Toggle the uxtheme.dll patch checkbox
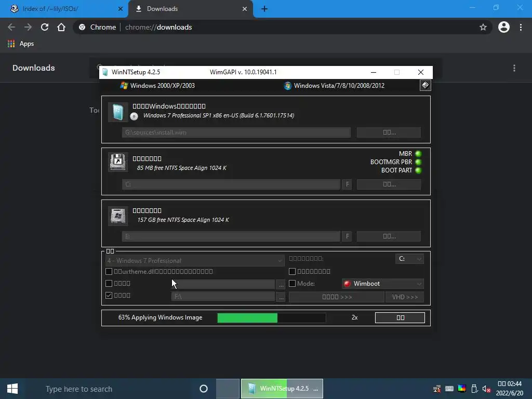The height and width of the screenshot is (399, 532). coord(109,271)
